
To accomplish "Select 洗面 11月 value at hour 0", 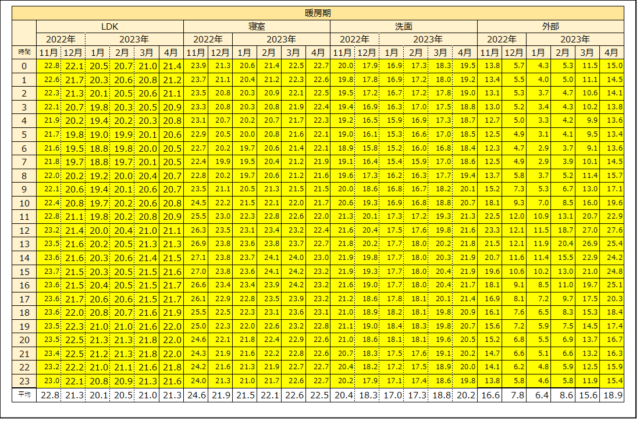I will point(344,65).
